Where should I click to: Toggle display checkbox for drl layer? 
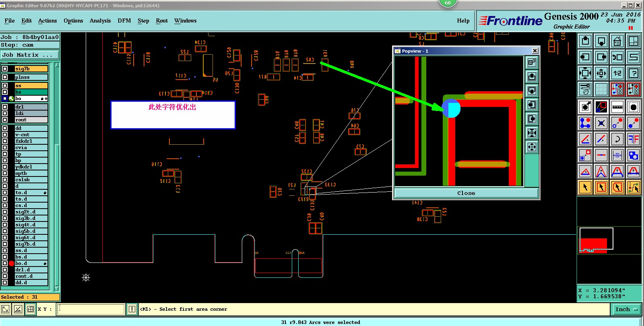click(x=5, y=107)
